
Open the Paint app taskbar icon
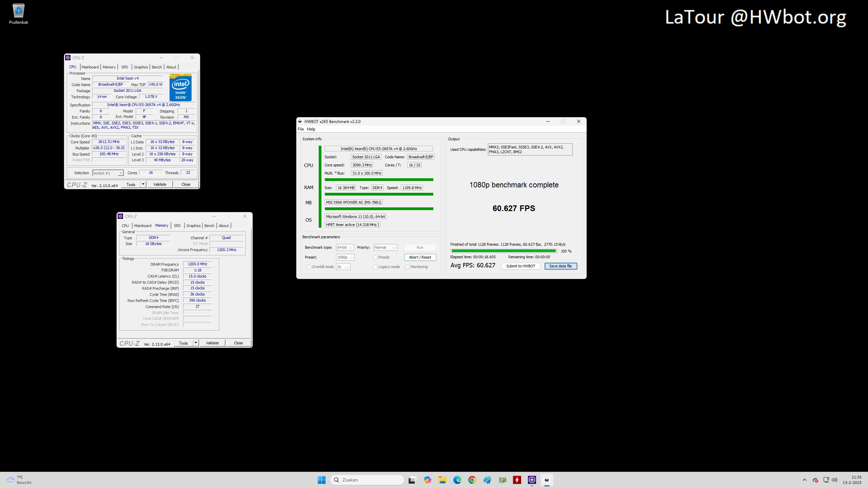click(x=487, y=480)
